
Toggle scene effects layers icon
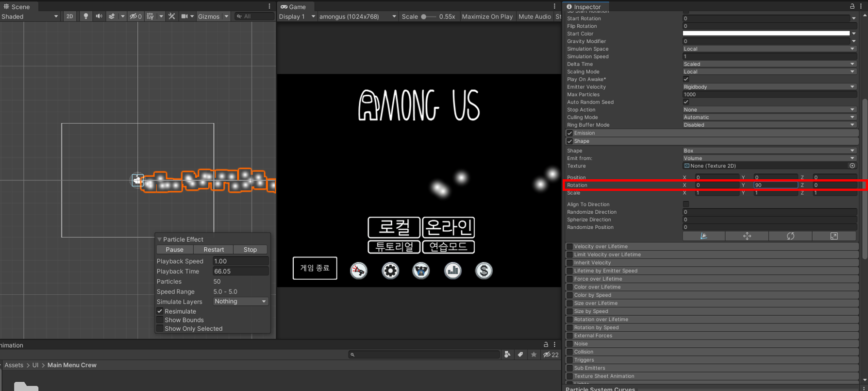coord(112,16)
